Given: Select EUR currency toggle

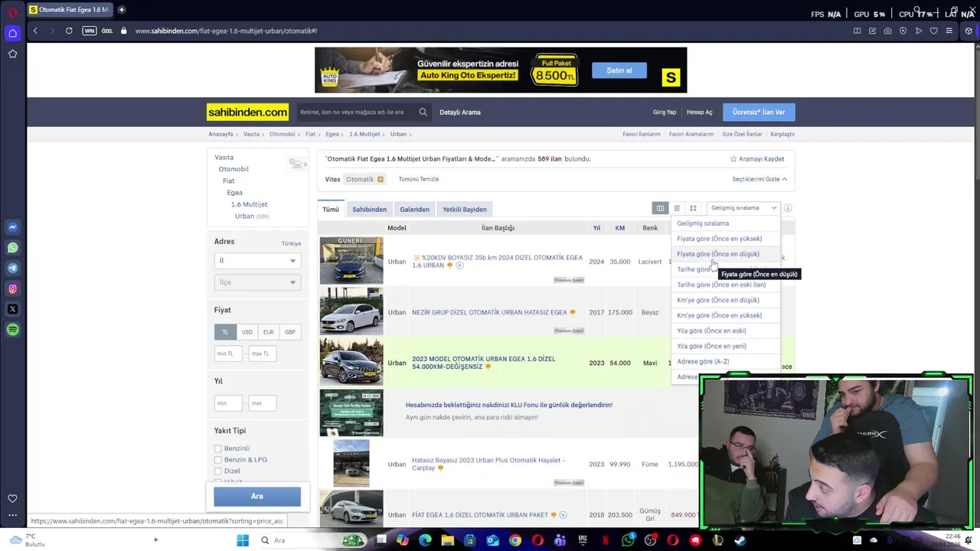Looking at the screenshot, I should pyautogui.click(x=268, y=332).
